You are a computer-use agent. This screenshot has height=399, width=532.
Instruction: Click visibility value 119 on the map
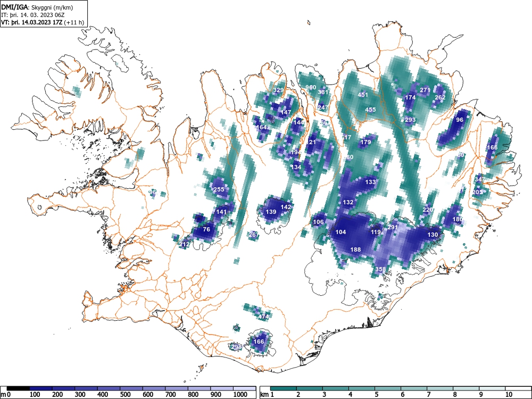pos(376,232)
